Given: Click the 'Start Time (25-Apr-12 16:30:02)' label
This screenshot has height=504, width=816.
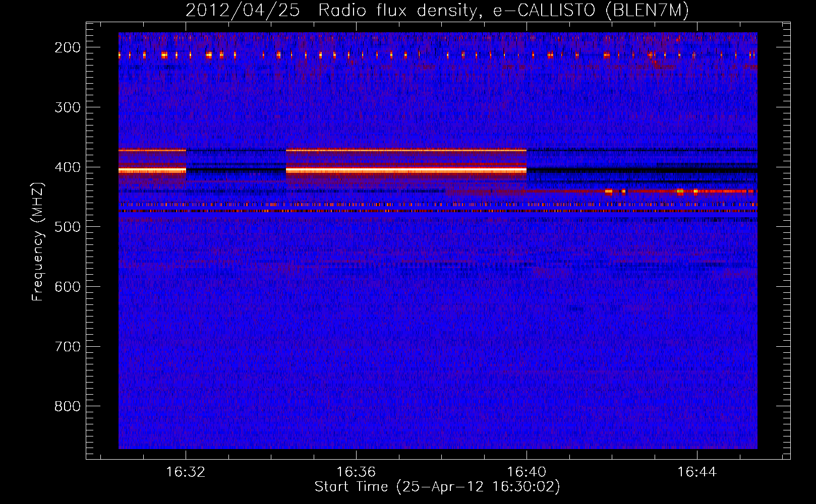Looking at the screenshot, I should pyautogui.click(x=437, y=487).
